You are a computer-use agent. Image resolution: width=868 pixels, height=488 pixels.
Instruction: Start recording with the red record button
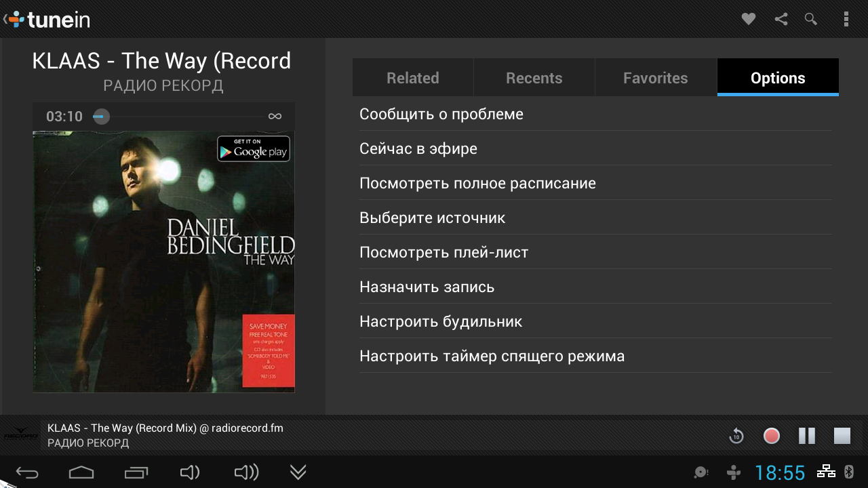click(771, 436)
